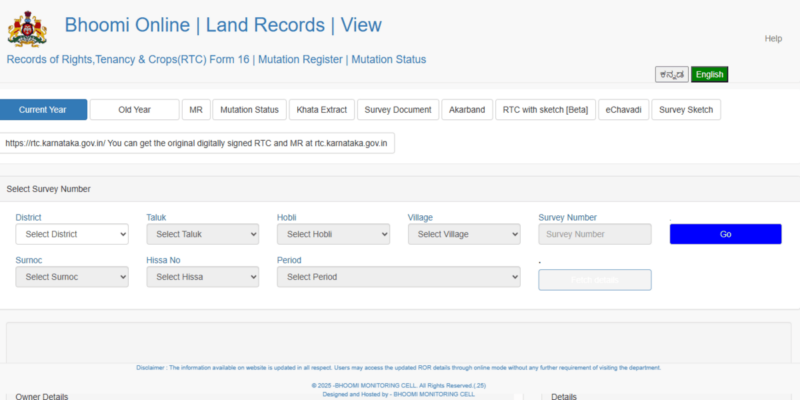
Task: Click the Fetch details button
Action: pos(595,280)
